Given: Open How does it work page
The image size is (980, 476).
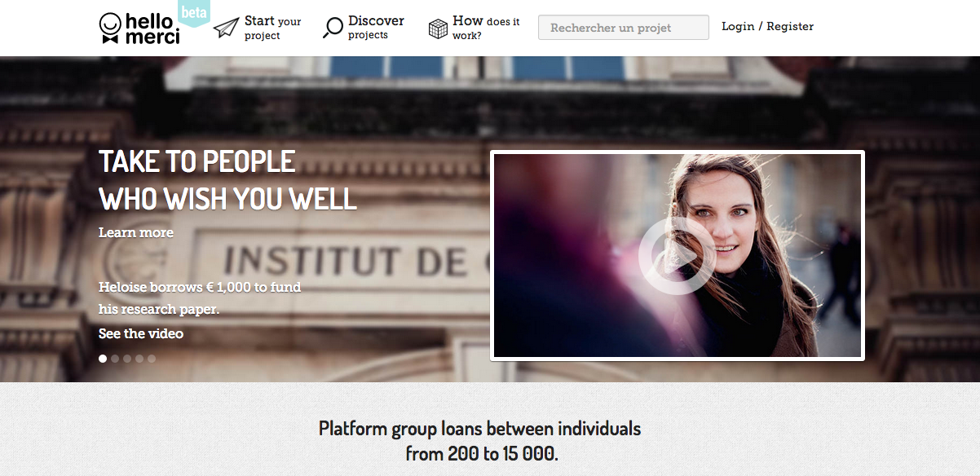Looking at the screenshot, I should click(486, 28).
